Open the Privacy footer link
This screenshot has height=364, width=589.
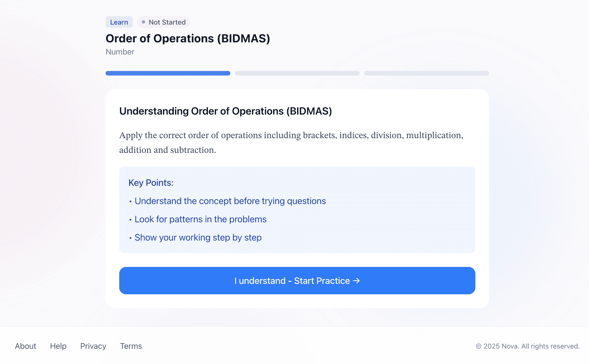(x=93, y=346)
